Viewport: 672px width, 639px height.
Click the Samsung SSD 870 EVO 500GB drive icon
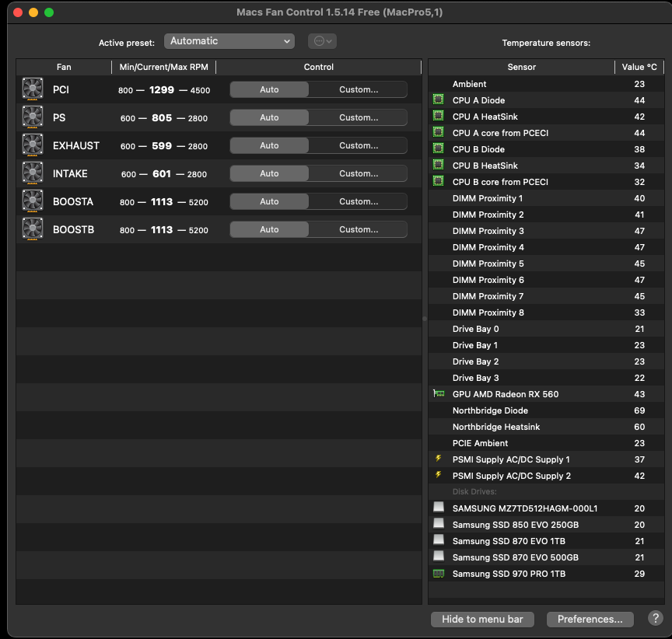pos(439,556)
